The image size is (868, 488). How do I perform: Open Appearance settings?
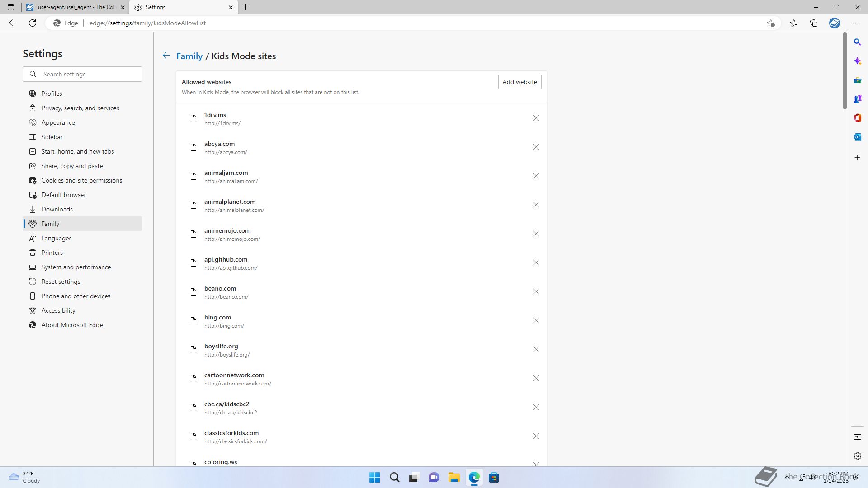coord(82,122)
